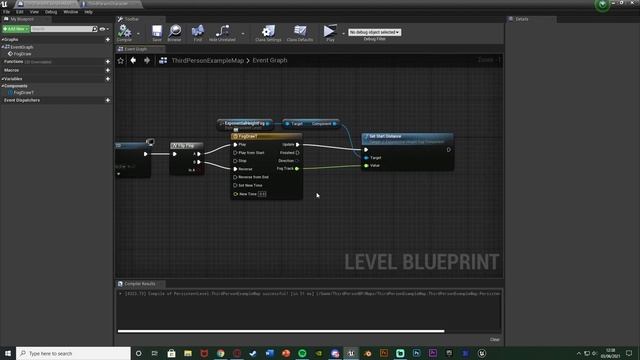Open Play options dropdown arrow
Viewport: 640px width, 360px height.
pos(343,33)
